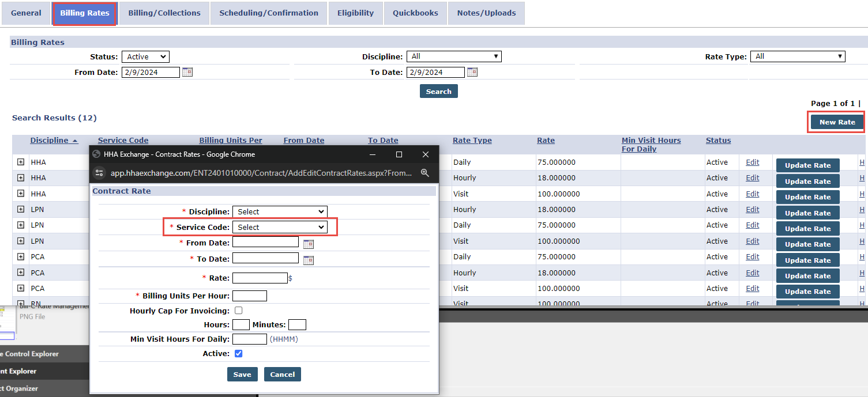Open the To Date calendar in Billing Rates
This screenshot has width=868, height=397.
(x=472, y=72)
